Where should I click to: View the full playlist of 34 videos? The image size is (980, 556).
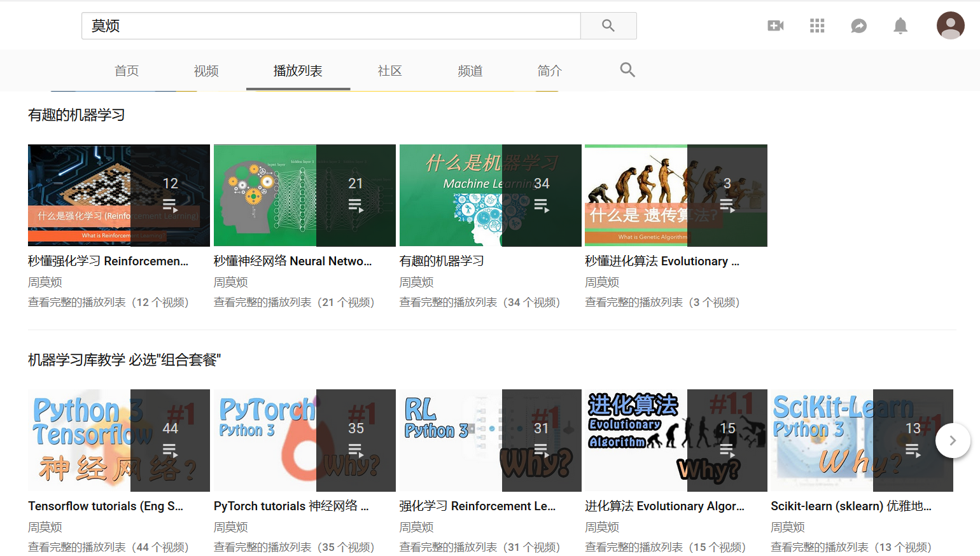480,302
